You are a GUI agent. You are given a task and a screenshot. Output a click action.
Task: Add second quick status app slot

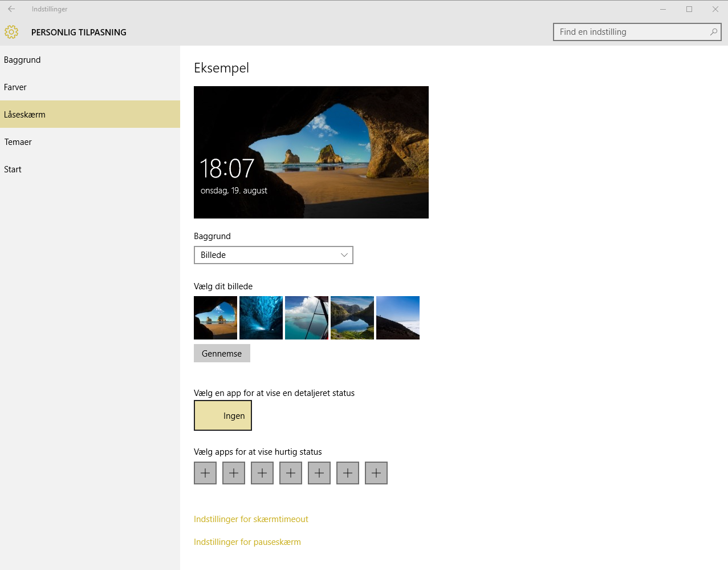(234, 473)
